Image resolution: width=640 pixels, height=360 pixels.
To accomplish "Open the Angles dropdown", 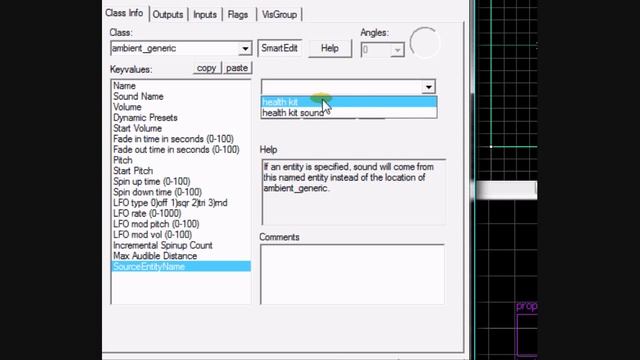I will (x=397, y=50).
